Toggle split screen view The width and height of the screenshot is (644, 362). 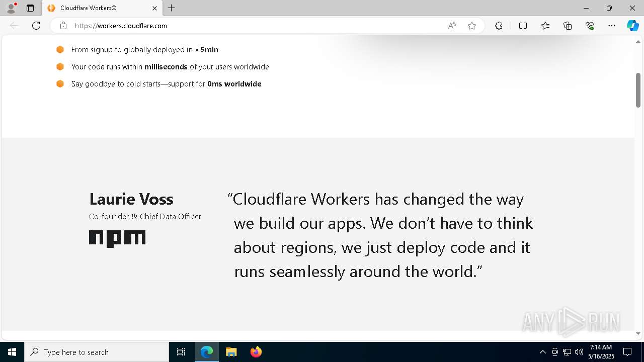point(523,26)
